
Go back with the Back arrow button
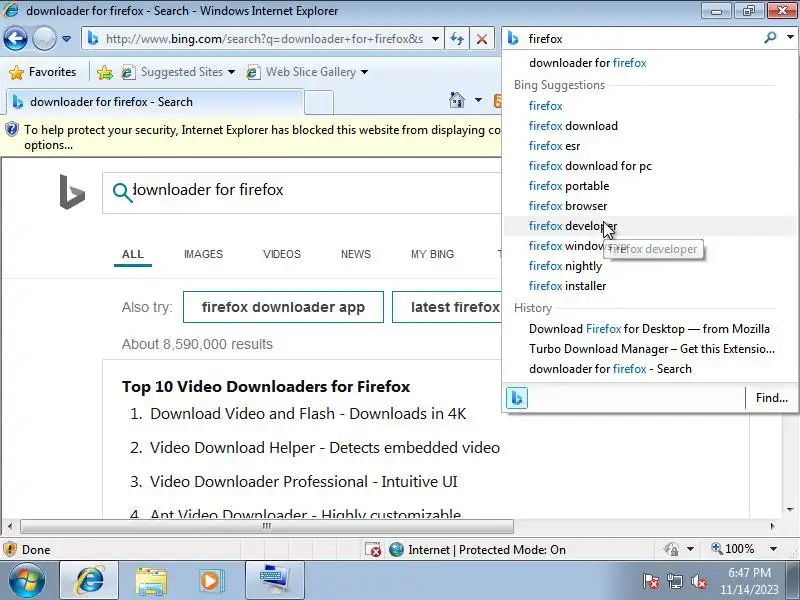pyautogui.click(x=15, y=38)
